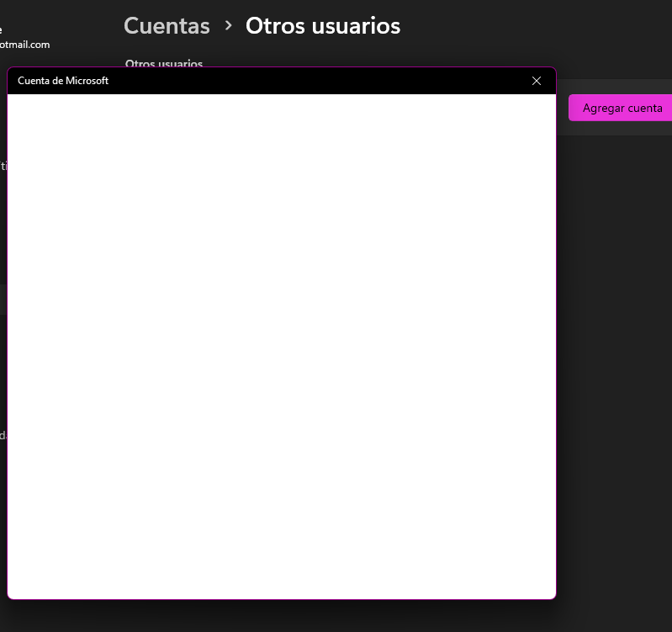Click empty space between Cuentas and sidebar email

(86, 35)
